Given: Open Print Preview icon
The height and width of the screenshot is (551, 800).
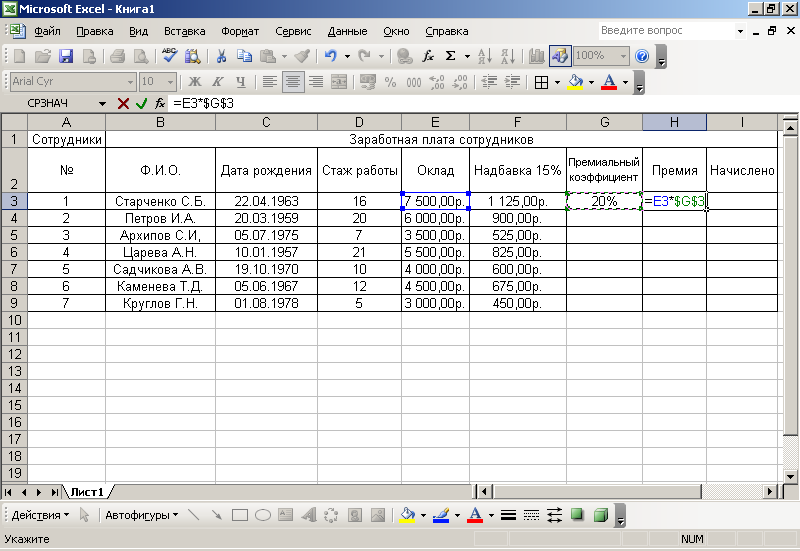Looking at the screenshot, I should (141, 56).
